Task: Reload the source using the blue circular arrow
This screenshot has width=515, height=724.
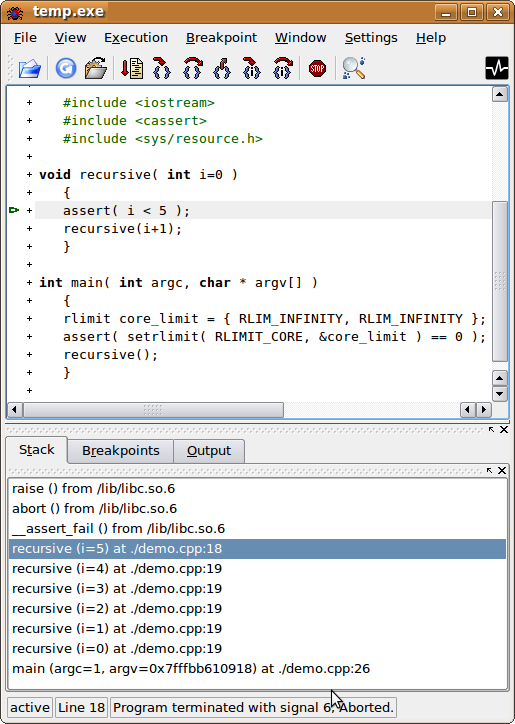Action: pos(66,68)
